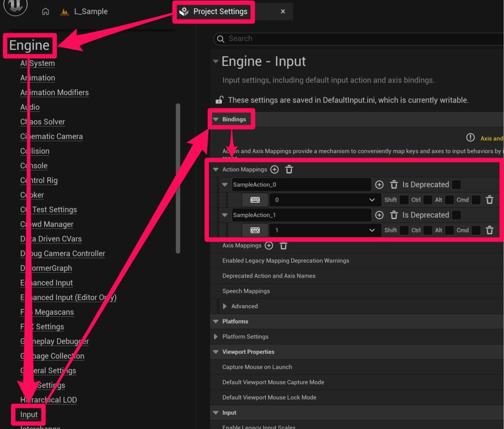Expand the Advanced section under Bindings
The width and height of the screenshot is (504, 429).
pyautogui.click(x=225, y=306)
